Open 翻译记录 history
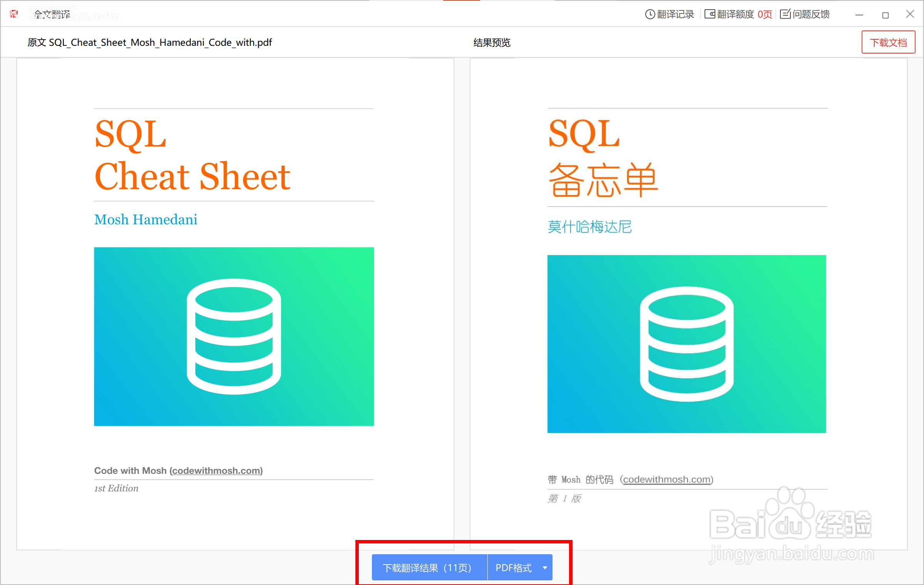 tap(675, 14)
